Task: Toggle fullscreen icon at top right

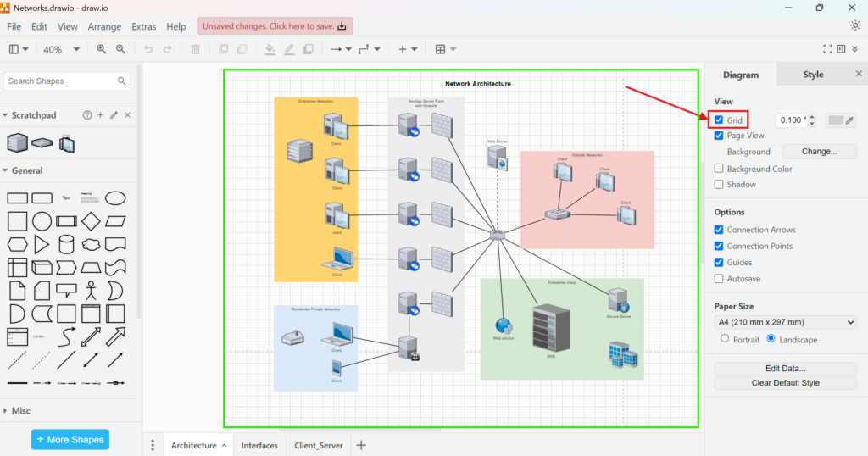Action: (x=828, y=50)
